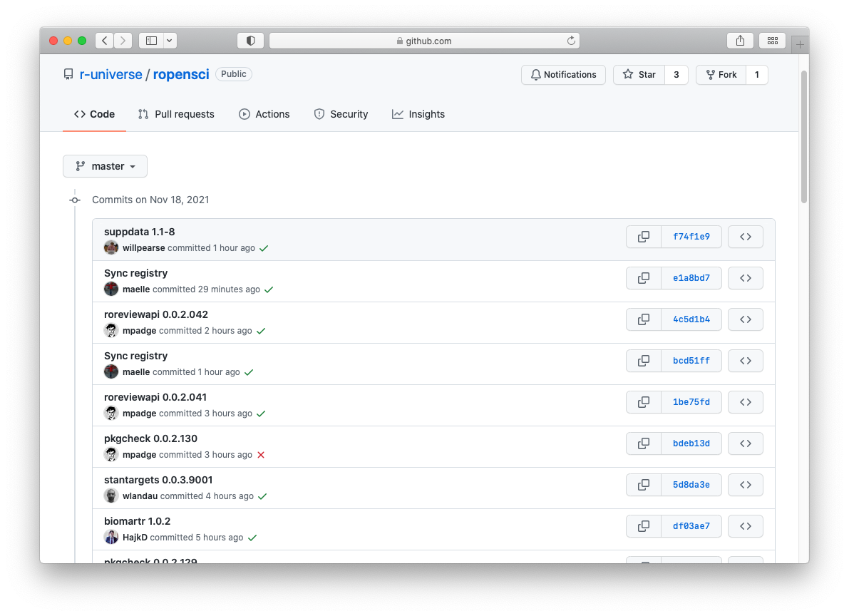Focus the github.com address bar

click(x=425, y=41)
